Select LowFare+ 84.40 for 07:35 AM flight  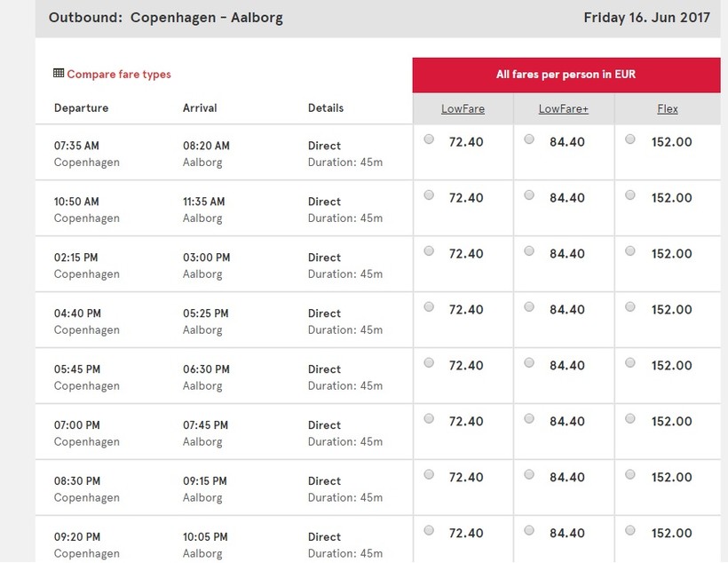pos(530,139)
